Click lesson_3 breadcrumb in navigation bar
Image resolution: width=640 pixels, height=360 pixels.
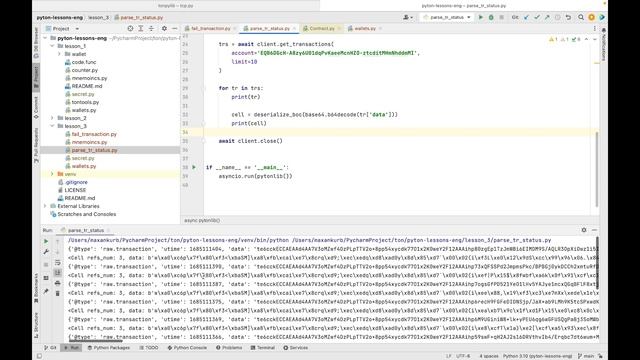click(x=98, y=18)
